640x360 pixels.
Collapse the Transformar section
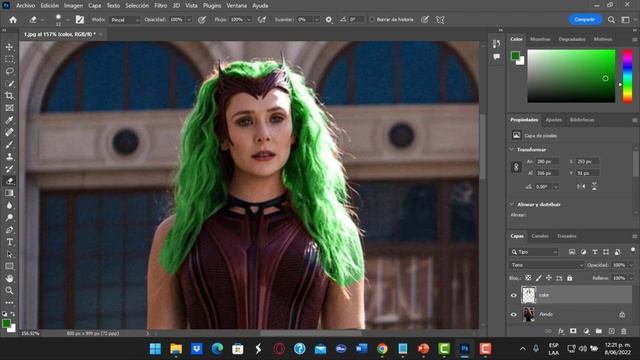512,150
